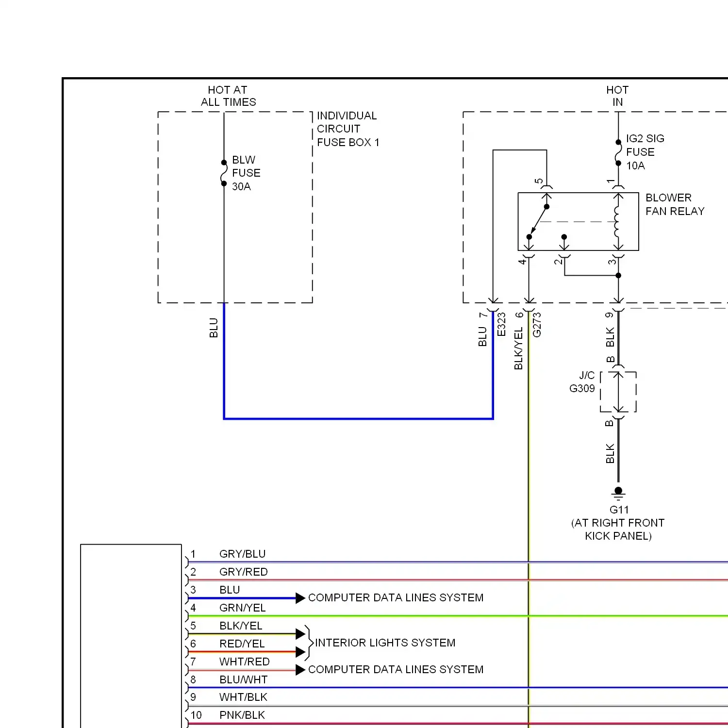728x728 pixels.
Task: Click the 'HOT AT ALL TIMES' label
Action: pos(228,96)
